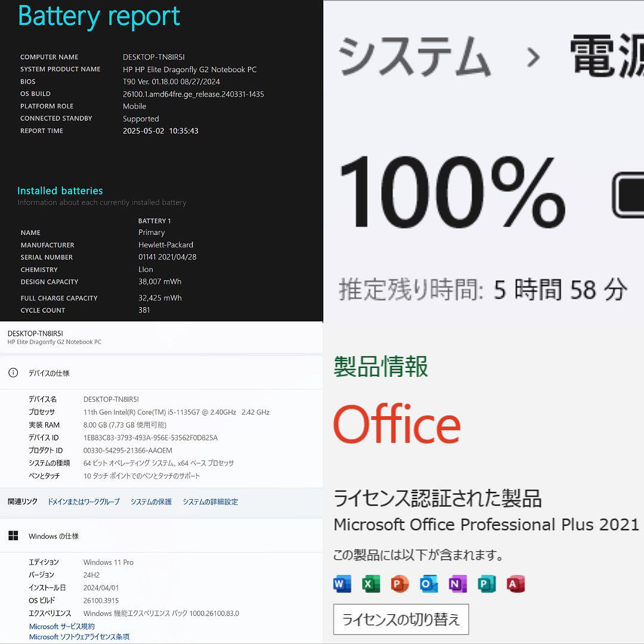The height and width of the screenshot is (644, 644).
Task: Click edition value Windows 11 Pro
Action: click(109, 562)
